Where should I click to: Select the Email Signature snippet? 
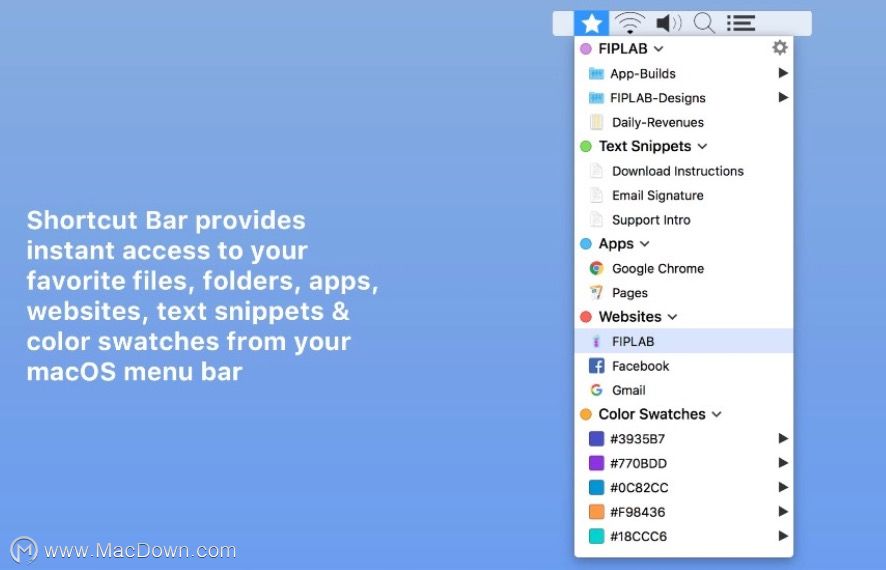tap(684, 195)
